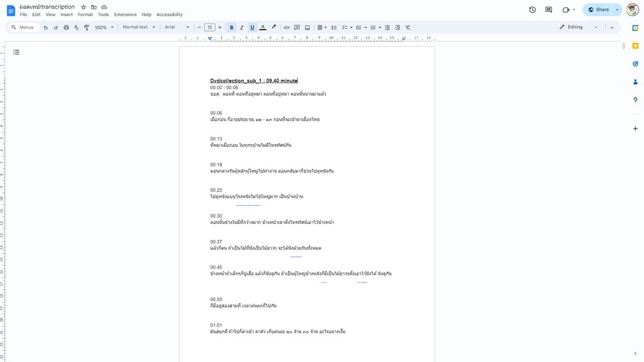
Task: Open the Insert menu
Action: (x=66, y=14)
